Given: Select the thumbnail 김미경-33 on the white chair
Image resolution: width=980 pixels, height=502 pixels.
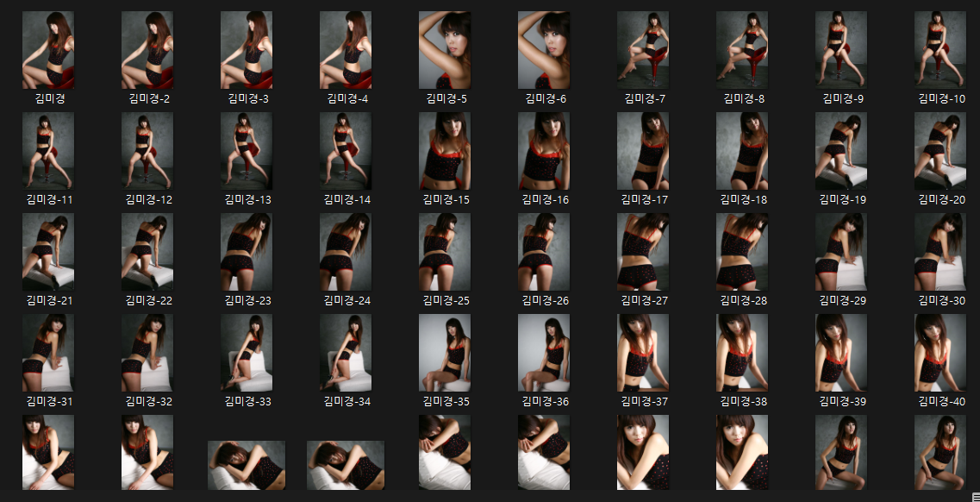Looking at the screenshot, I should coord(247,350).
